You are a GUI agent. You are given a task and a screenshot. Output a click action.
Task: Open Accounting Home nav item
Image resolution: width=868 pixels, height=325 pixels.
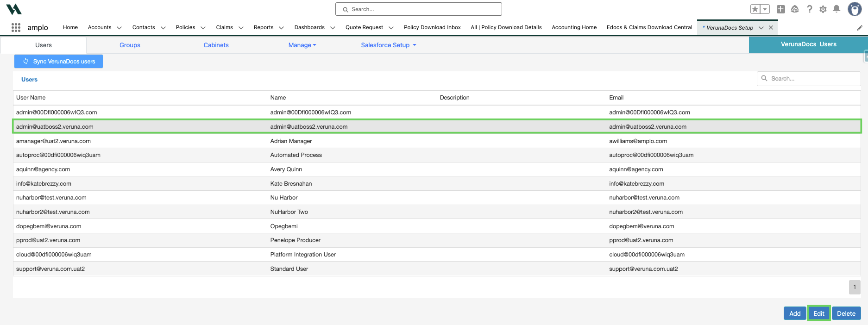[574, 27]
